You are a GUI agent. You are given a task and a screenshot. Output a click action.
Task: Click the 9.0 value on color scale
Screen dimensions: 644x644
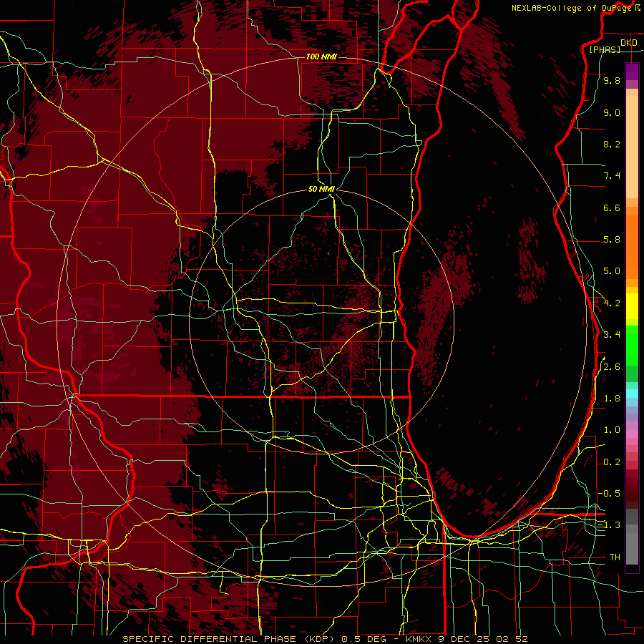(612, 113)
